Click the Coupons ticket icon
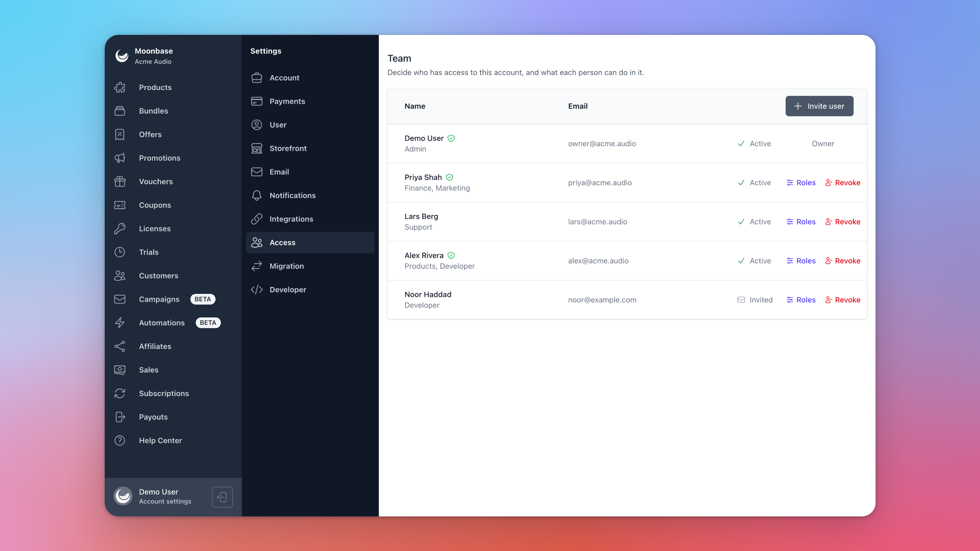Screen dimensions: 980x551 coord(120,205)
